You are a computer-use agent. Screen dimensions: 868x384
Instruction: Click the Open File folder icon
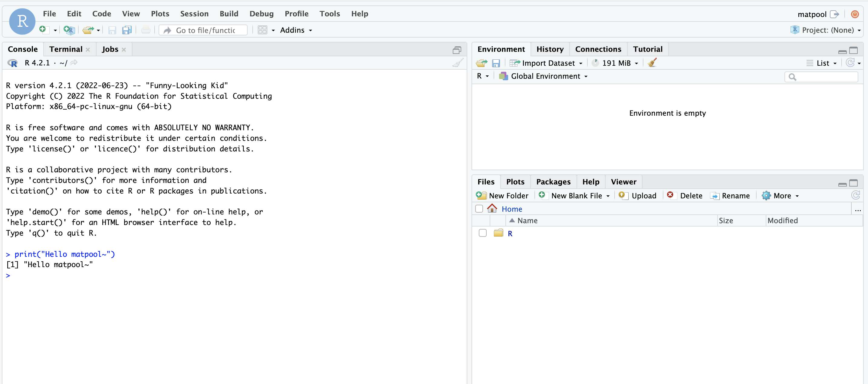point(88,30)
